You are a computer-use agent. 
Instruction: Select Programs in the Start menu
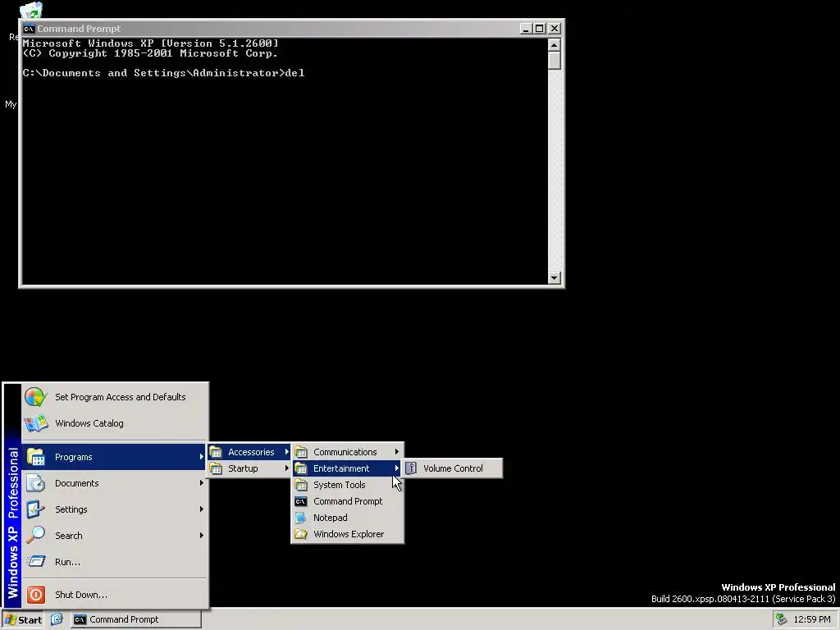114,457
